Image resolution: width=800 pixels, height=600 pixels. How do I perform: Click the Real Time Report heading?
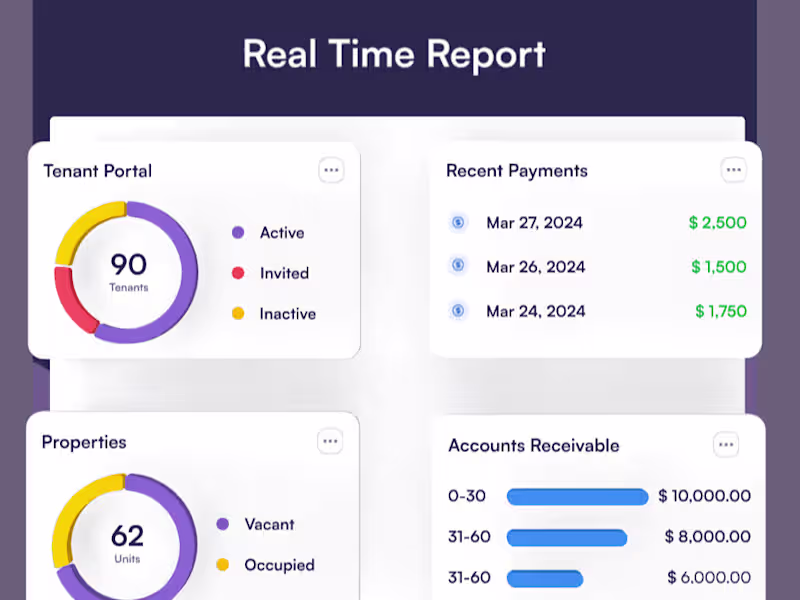394,55
